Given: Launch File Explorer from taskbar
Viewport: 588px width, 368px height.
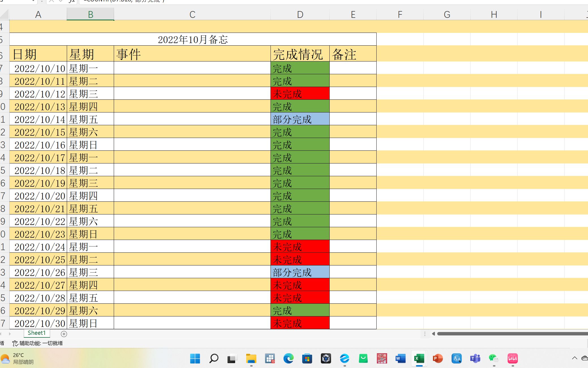Looking at the screenshot, I should click(x=251, y=358).
